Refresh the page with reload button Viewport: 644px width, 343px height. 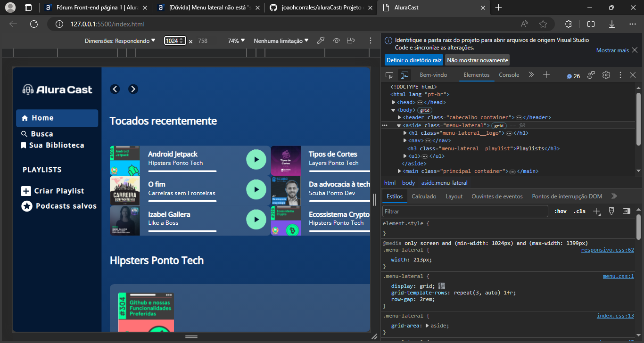33,24
